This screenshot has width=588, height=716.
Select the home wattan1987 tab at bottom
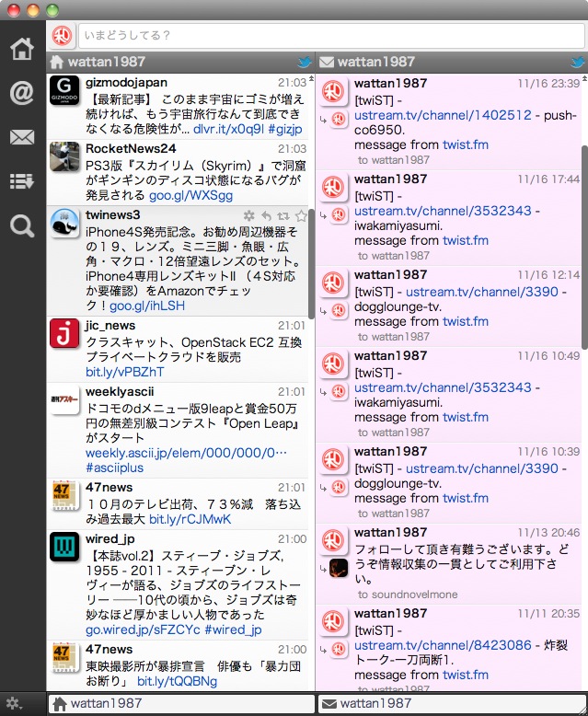pyautogui.click(x=181, y=704)
